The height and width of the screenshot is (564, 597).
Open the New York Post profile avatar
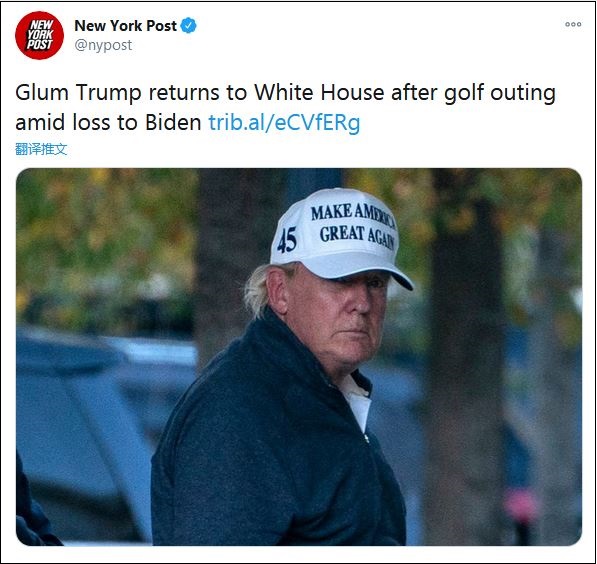39,35
